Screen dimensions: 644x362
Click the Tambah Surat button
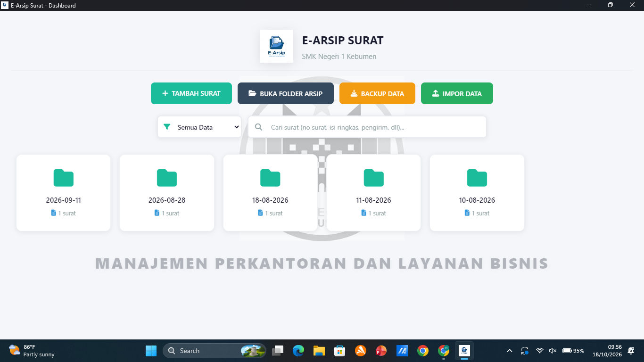pyautogui.click(x=191, y=93)
